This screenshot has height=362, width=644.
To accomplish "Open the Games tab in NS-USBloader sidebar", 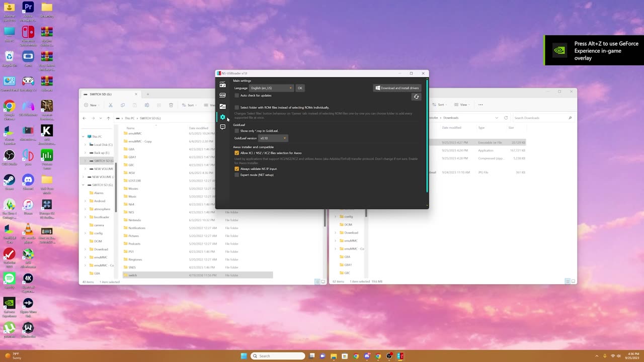I will click(x=222, y=84).
